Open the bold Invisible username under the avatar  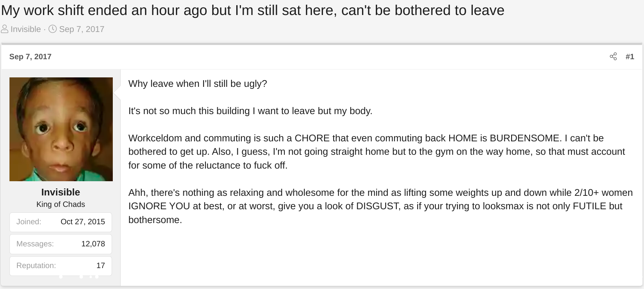point(61,192)
